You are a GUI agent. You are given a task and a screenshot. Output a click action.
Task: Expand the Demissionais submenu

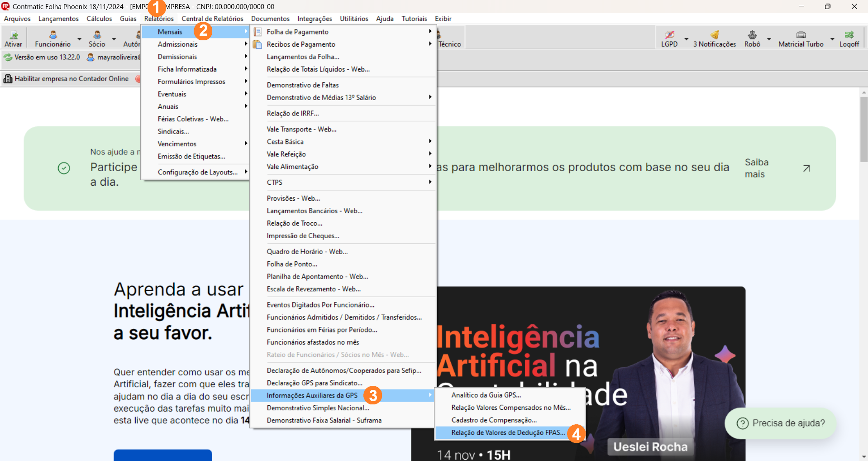coord(196,57)
